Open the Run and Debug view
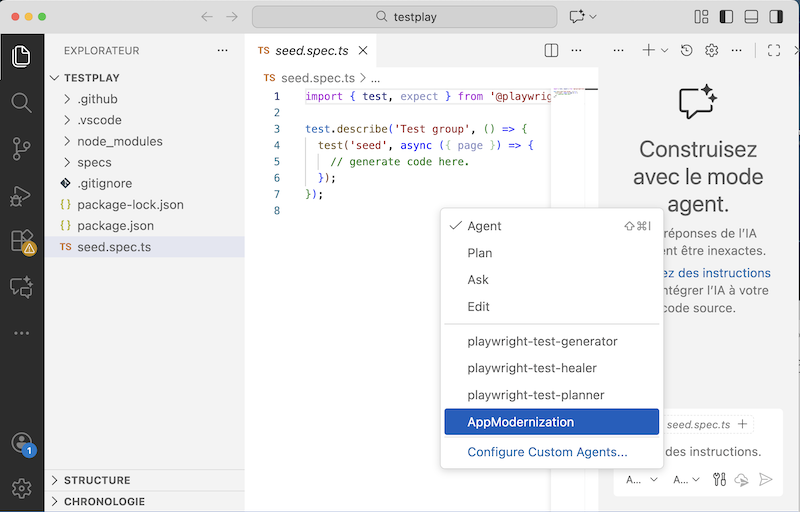This screenshot has height=512, width=800. 21,196
